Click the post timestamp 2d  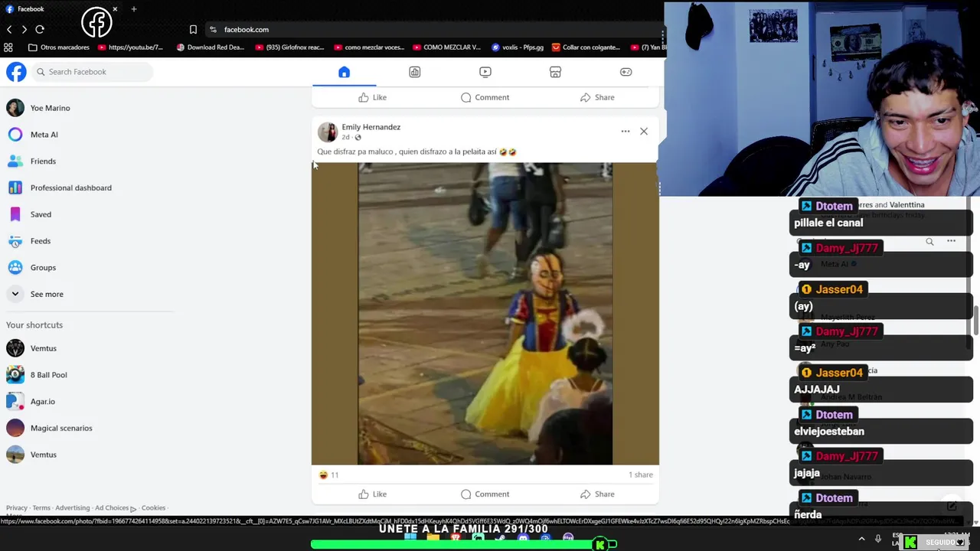345,138
